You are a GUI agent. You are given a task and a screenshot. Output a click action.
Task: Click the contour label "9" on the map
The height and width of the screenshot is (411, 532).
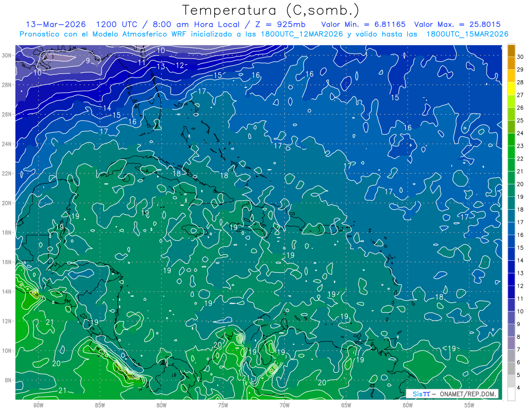click(88, 61)
